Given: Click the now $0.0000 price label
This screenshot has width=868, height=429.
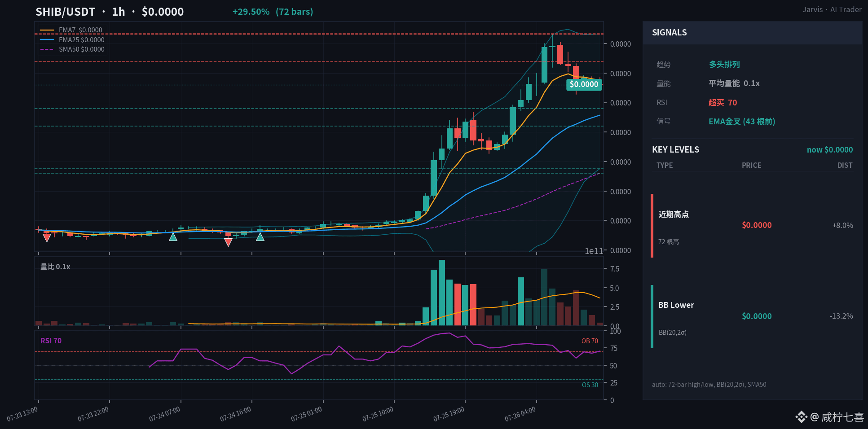Looking at the screenshot, I should coord(830,150).
